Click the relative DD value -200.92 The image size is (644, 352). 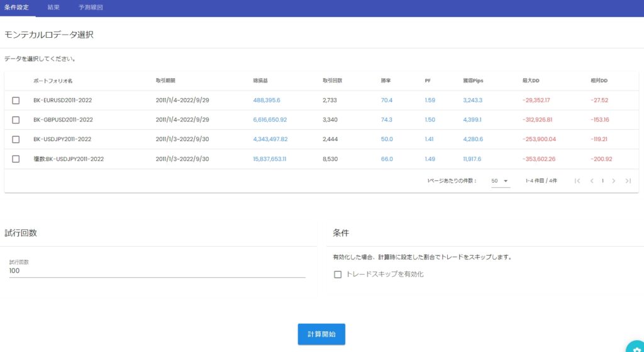601,159
